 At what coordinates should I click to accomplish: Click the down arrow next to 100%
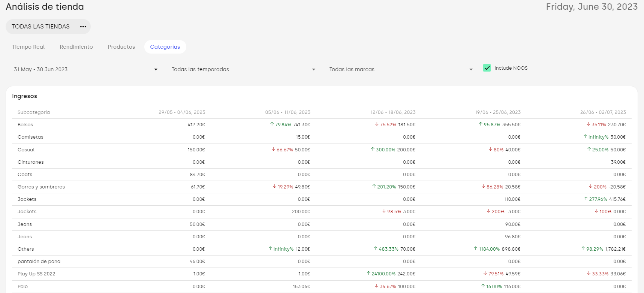(596, 211)
